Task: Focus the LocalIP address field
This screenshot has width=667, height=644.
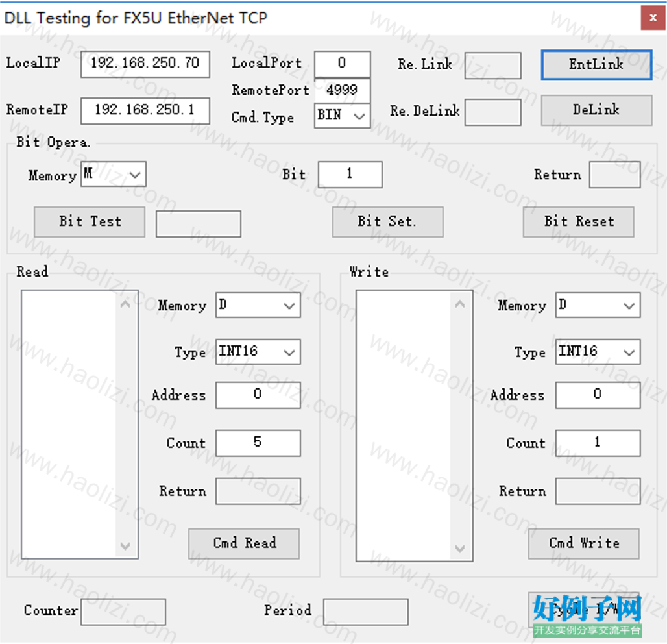Action: [x=145, y=64]
